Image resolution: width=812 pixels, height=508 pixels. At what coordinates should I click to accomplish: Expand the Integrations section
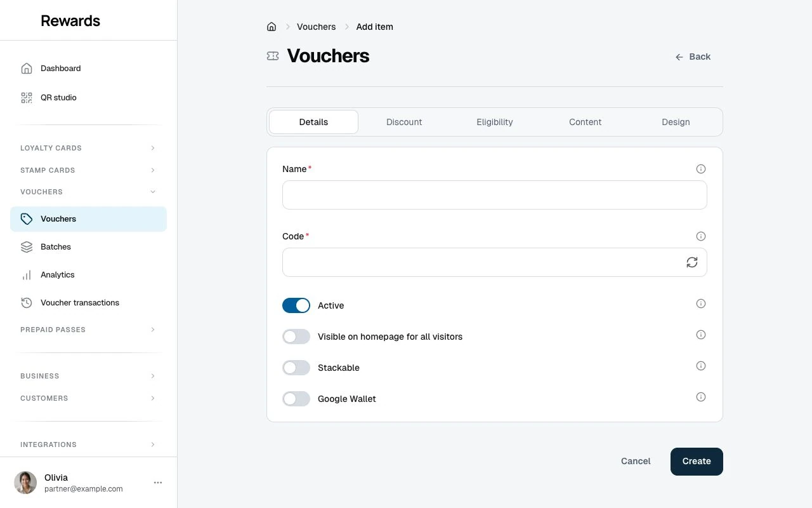(x=88, y=444)
